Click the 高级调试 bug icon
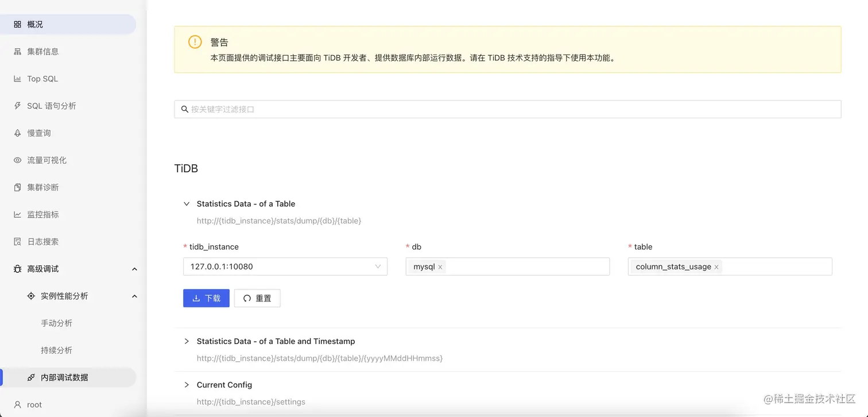 pos(17,269)
